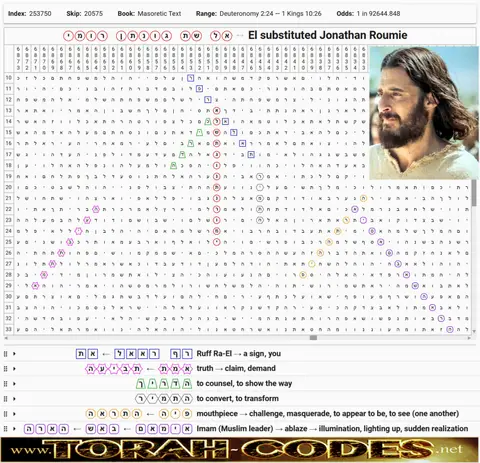Click the orange-circled letter in grid row 21
Image resolution: width=480 pixels, height=463 pixels.
(363, 198)
